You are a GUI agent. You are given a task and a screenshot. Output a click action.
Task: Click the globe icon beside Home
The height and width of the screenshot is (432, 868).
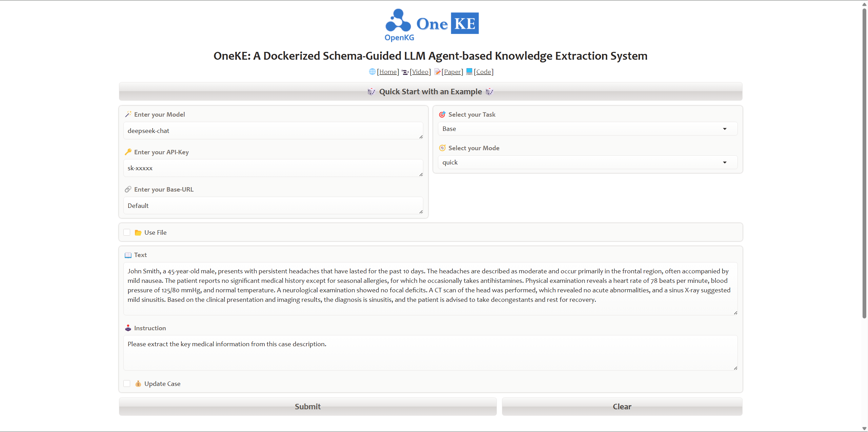[x=372, y=72]
